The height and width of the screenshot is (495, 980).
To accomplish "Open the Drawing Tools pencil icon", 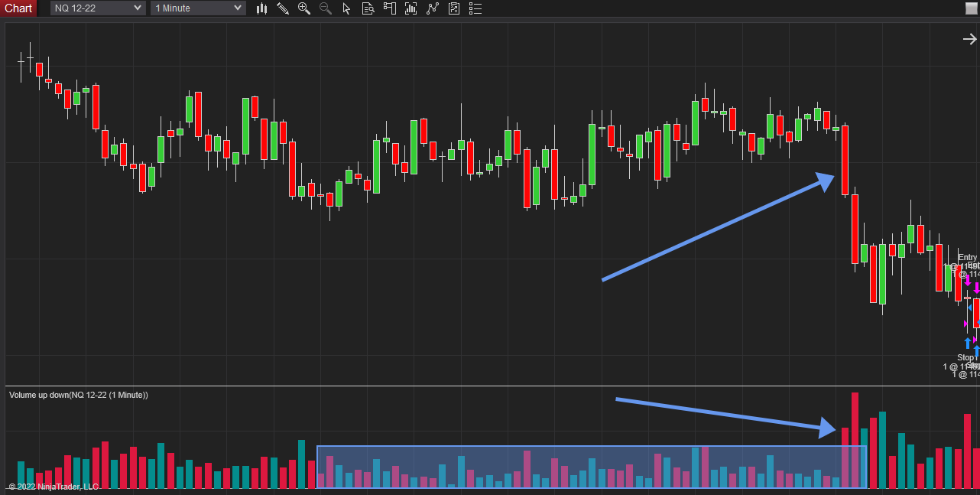I will 283,8.
